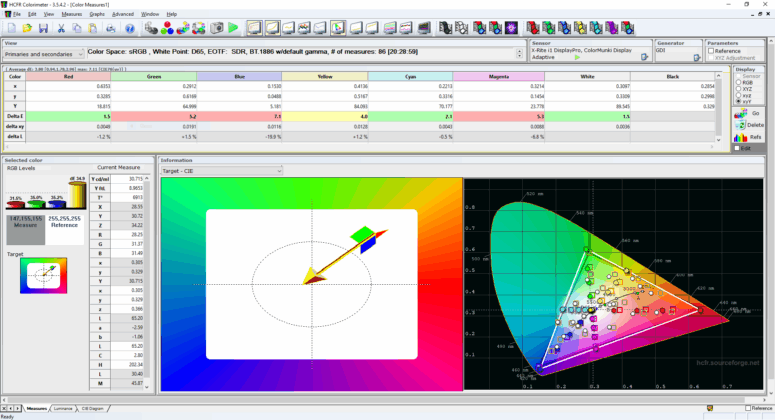
Task: Click the selected color list scroll up arrow
Action: point(147,179)
